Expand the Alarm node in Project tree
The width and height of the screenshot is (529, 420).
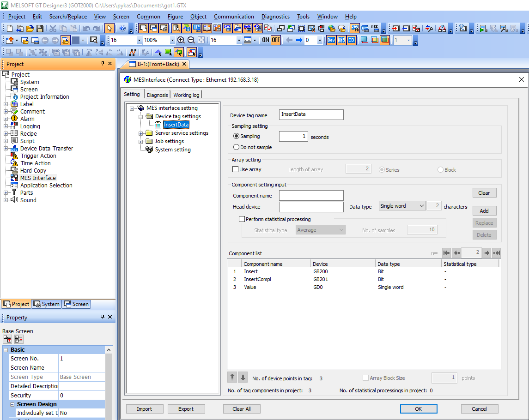(x=6, y=119)
